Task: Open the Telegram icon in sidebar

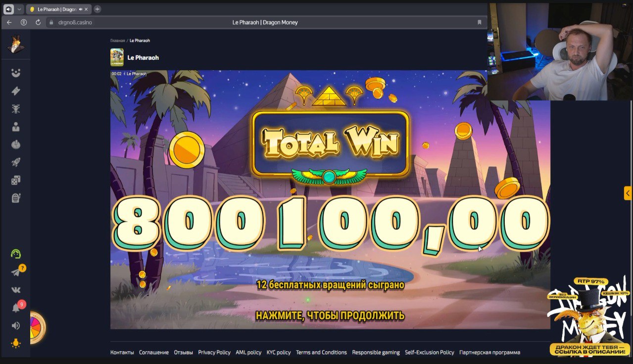Action: coord(16,272)
